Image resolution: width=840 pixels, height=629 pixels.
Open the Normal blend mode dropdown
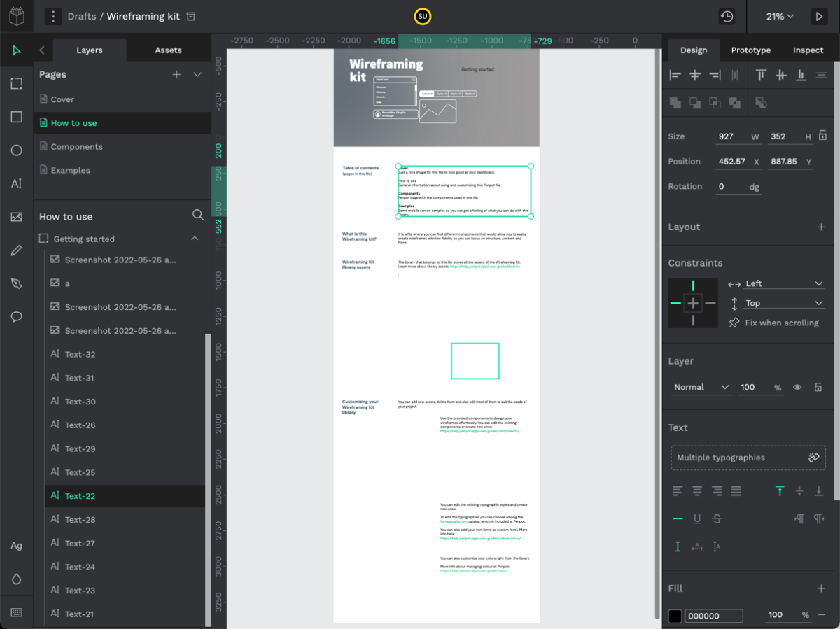[701, 387]
